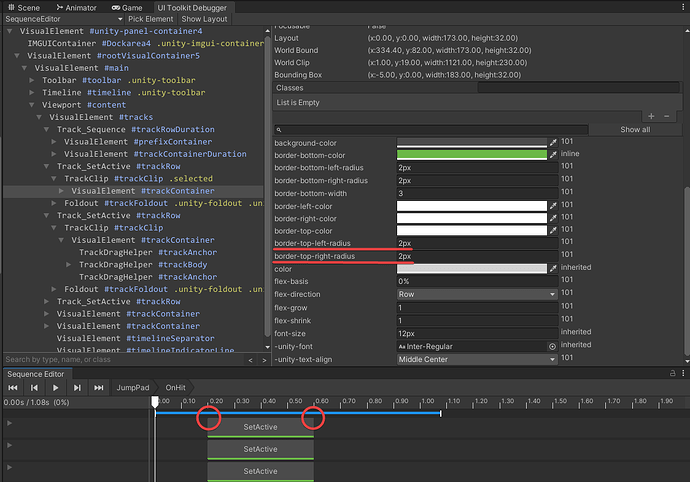Image resolution: width=690 pixels, height=482 pixels.
Task: Open the -unity-font object picker
Action: click(552, 346)
